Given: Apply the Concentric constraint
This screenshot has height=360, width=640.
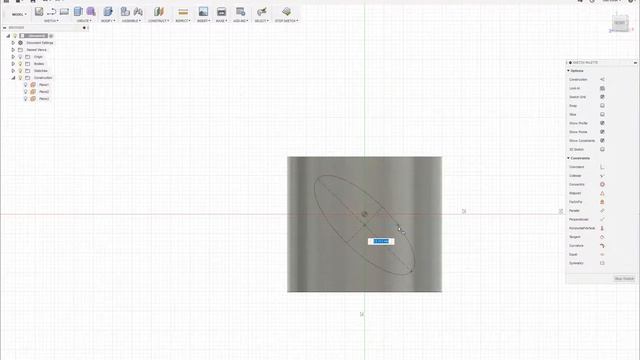Looking at the screenshot, I should tap(602, 184).
